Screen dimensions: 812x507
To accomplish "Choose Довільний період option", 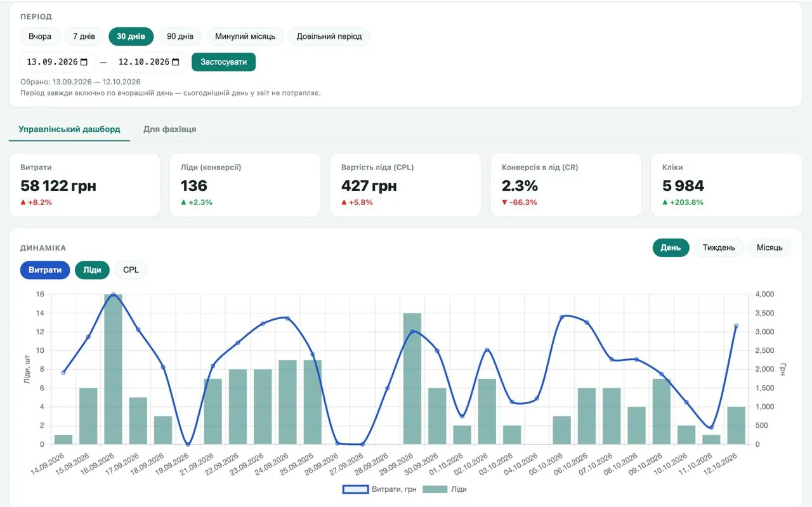I will pos(329,36).
